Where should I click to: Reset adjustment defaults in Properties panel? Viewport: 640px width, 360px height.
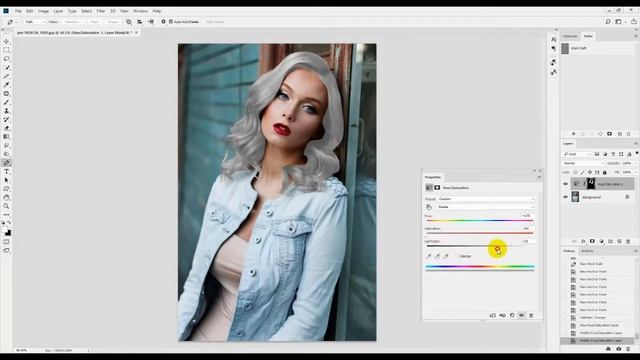[x=512, y=316]
